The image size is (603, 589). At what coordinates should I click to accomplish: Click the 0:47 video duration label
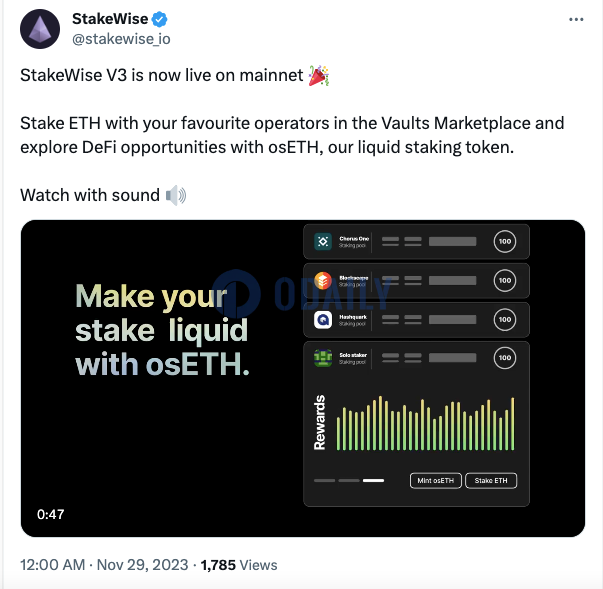[50, 514]
